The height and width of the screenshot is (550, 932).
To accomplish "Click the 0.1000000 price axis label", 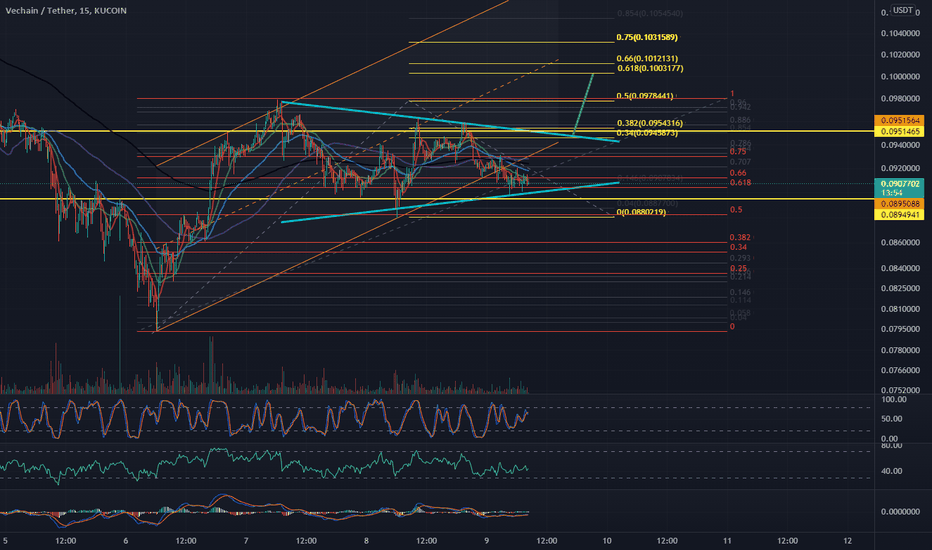I will 900,77.
